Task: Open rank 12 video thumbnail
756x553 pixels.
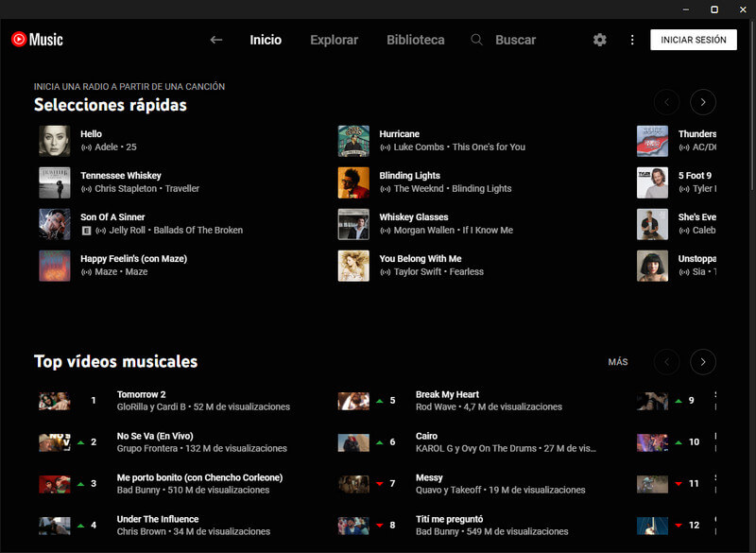Action: [652, 525]
